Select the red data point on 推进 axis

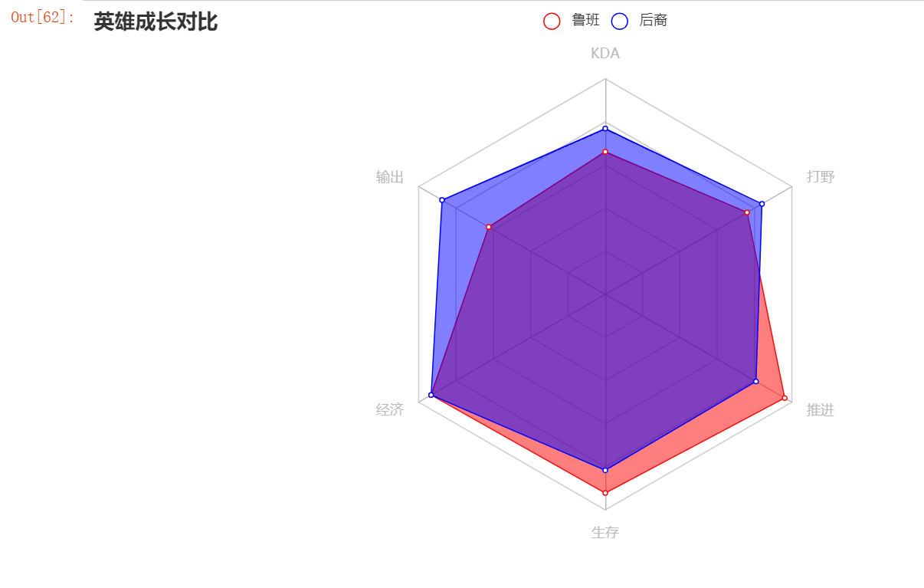click(785, 398)
